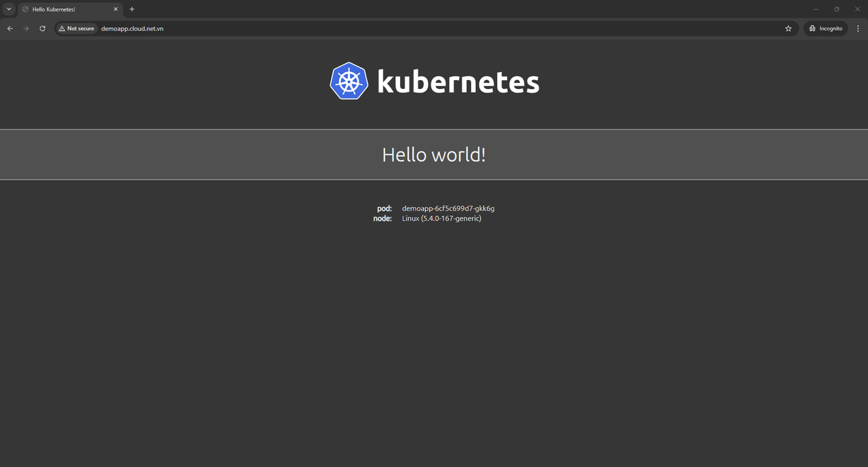Image resolution: width=868 pixels, height=467 pixels.
Task: Restore down the browser window
Action: click(x=836, y=10)
